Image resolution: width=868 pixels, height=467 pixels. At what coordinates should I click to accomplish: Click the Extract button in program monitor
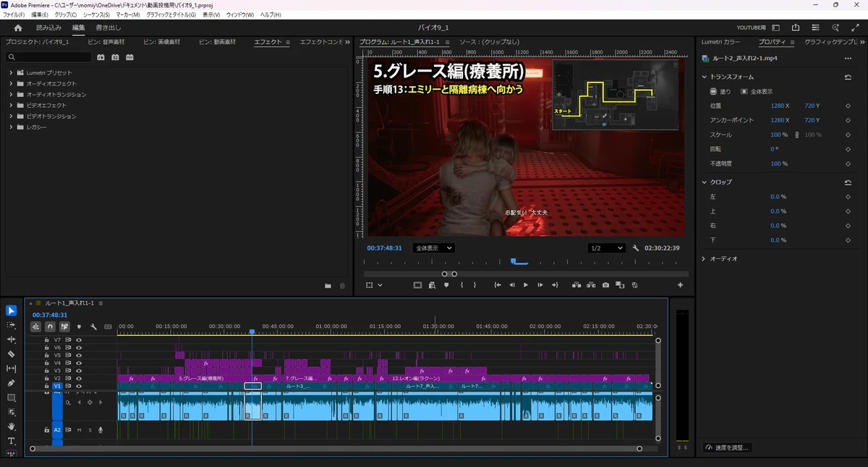[x=591, y=285]
